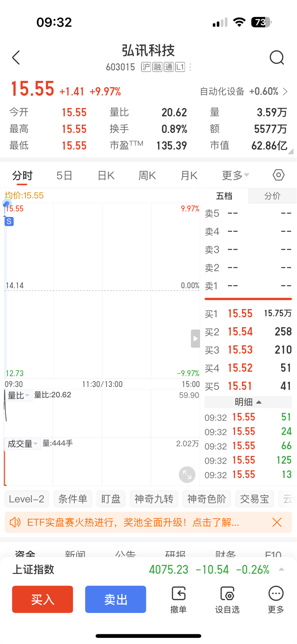Image resolution: width=297 pixels, height=644 pixels.
Task: Switch to the 5日 chart tab
Action: coord(64,176)
